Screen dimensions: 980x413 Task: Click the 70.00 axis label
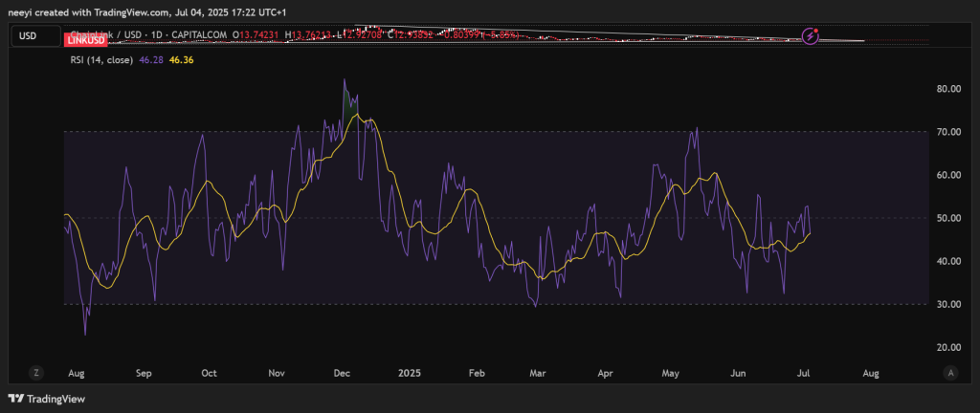tap(948, 132)
